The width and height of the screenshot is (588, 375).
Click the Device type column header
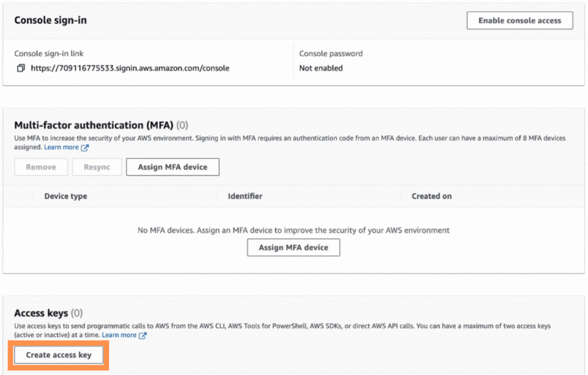coord(64,196)
